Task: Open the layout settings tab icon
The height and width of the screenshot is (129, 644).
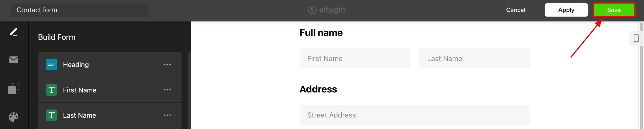Action: (x=14, y=88)
